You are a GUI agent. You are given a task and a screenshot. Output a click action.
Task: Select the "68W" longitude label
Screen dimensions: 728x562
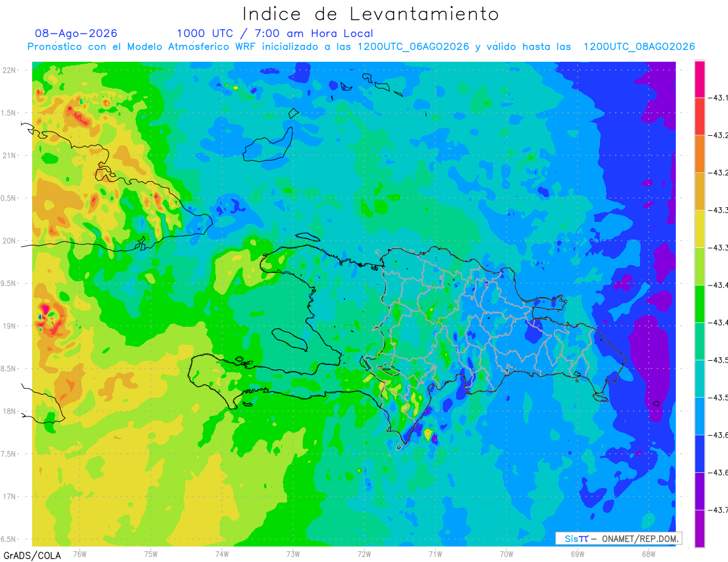click(649, 554)
